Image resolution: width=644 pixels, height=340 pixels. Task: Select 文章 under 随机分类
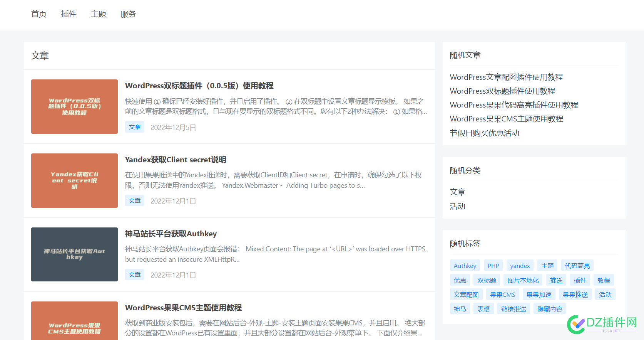458,192
